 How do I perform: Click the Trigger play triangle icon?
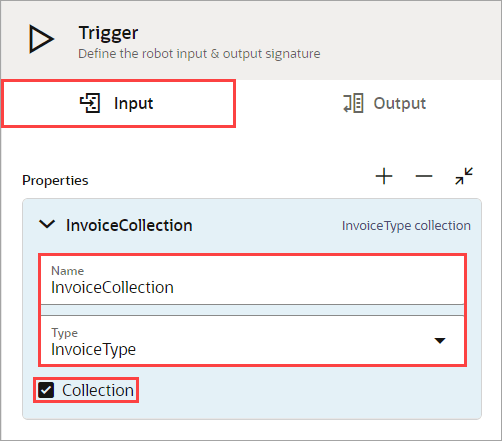coord(41,39)
